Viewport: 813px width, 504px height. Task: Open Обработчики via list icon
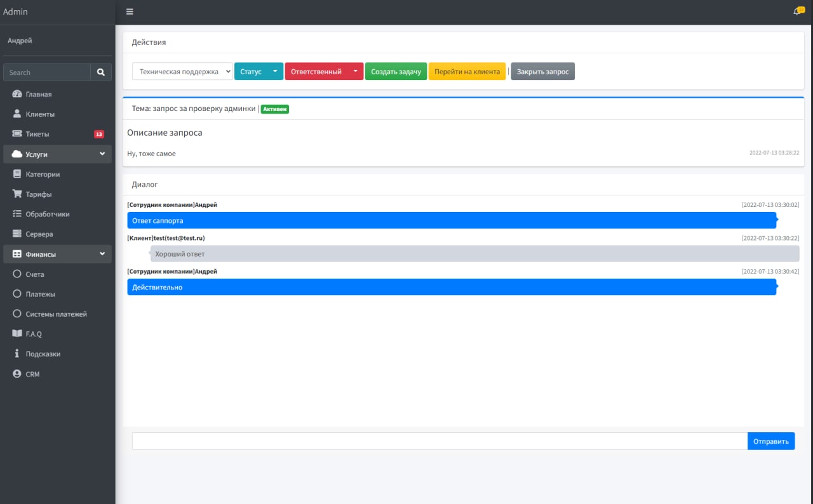[17, 214]
